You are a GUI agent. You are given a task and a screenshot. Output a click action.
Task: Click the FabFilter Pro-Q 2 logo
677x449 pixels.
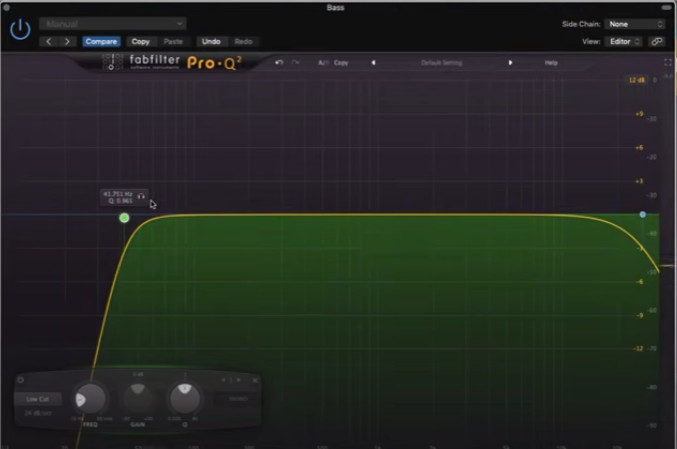click(173, 62)
